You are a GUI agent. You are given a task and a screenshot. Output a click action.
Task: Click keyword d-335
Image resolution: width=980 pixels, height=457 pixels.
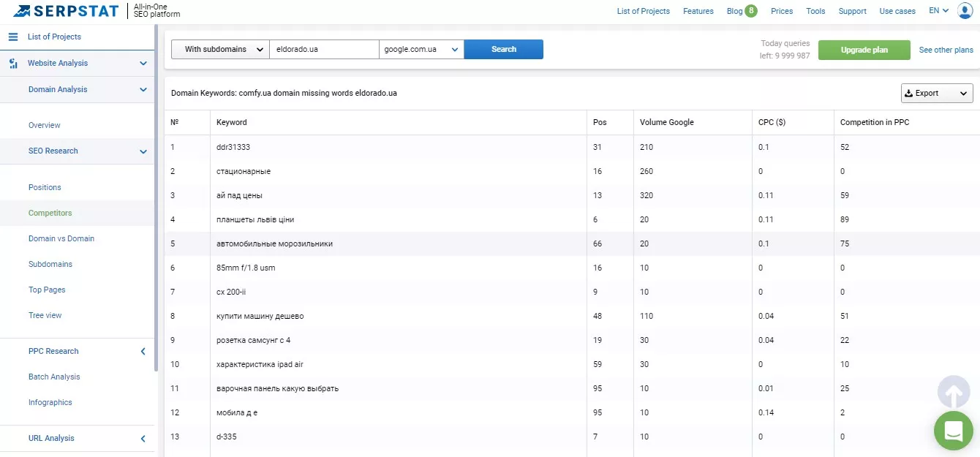point(227,437)
